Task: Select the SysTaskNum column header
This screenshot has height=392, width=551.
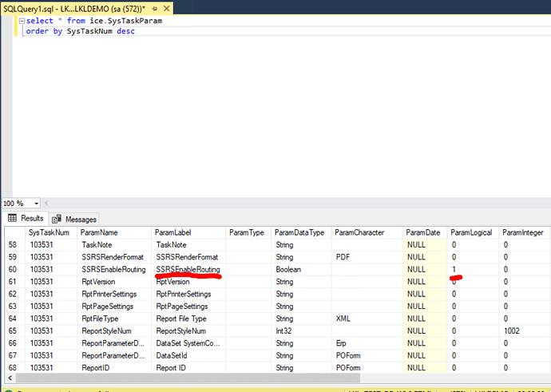Action: coord(51,232)
